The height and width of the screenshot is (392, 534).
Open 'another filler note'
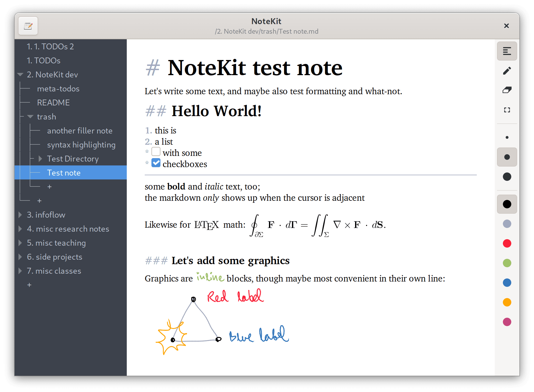(71, 131)
